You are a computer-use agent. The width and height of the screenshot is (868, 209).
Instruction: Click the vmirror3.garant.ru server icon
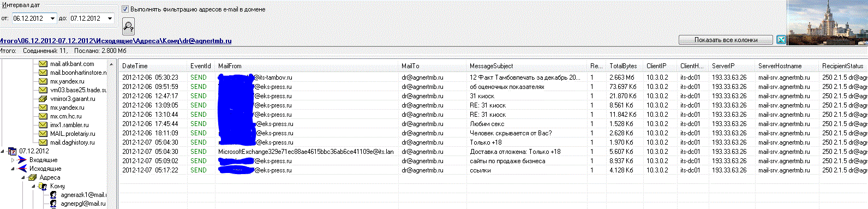coord(43,99)
